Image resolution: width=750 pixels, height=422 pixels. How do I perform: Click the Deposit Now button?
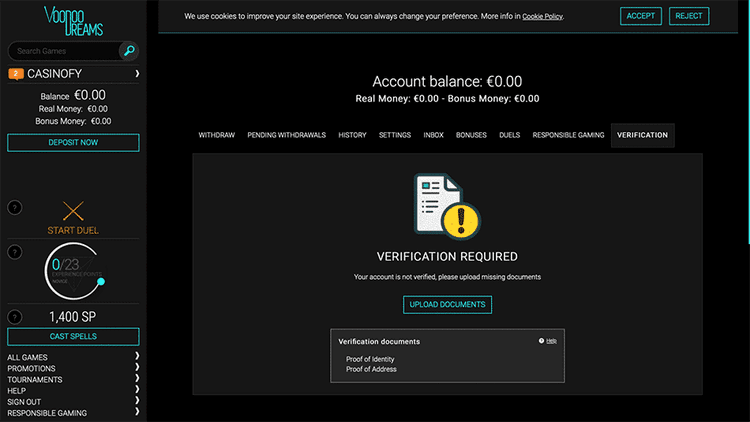[73, 143]
